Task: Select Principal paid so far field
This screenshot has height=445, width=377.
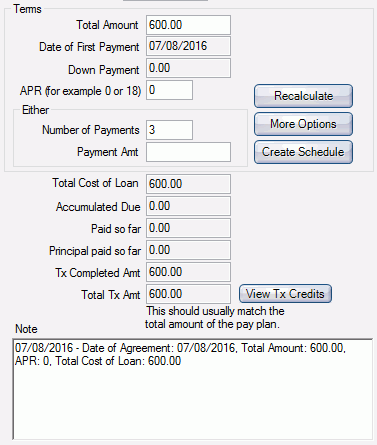Action: 188,250
